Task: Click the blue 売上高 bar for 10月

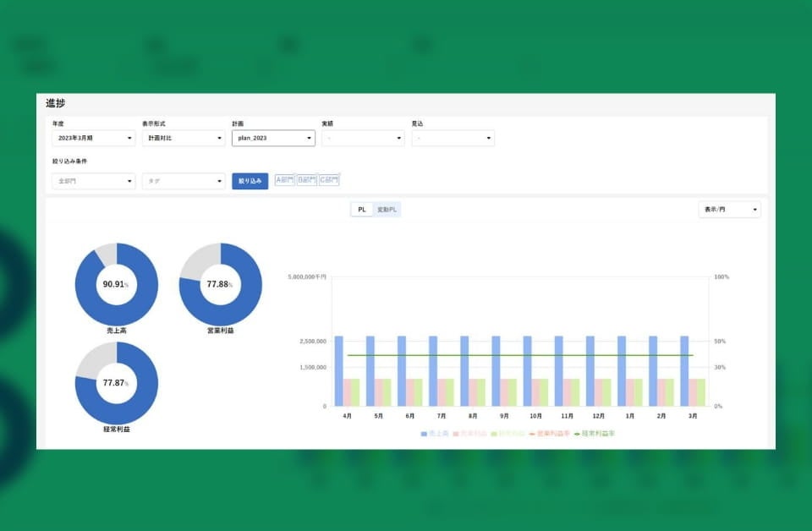Action: point(528,371)
